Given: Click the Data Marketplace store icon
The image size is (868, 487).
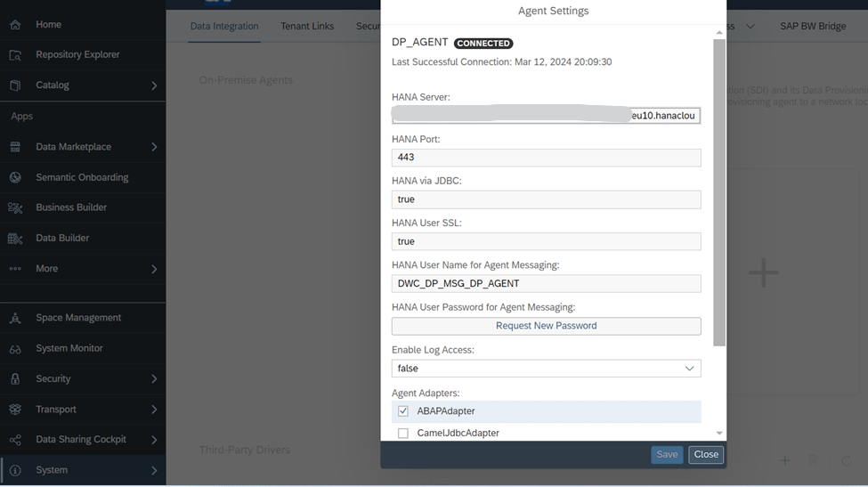Looking at the screenshot, I should click(x=15, y=147).
